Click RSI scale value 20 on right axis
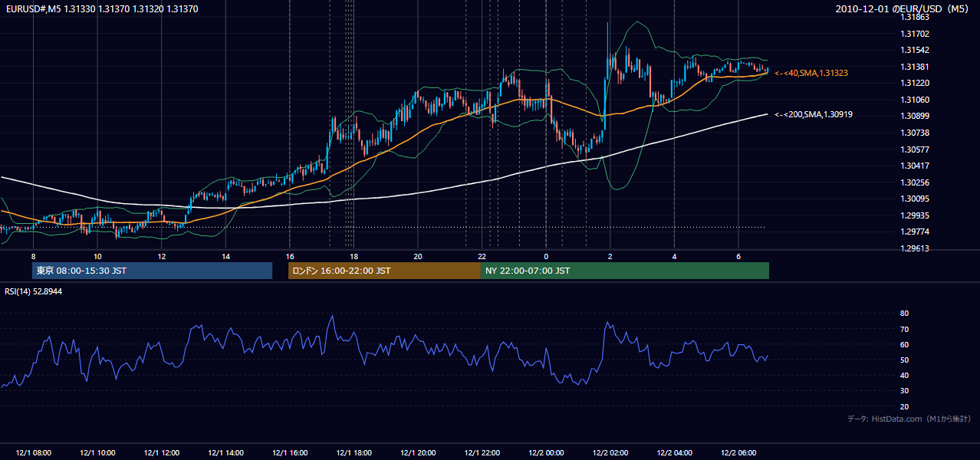The image size is (980, 460). coord(904,406)
